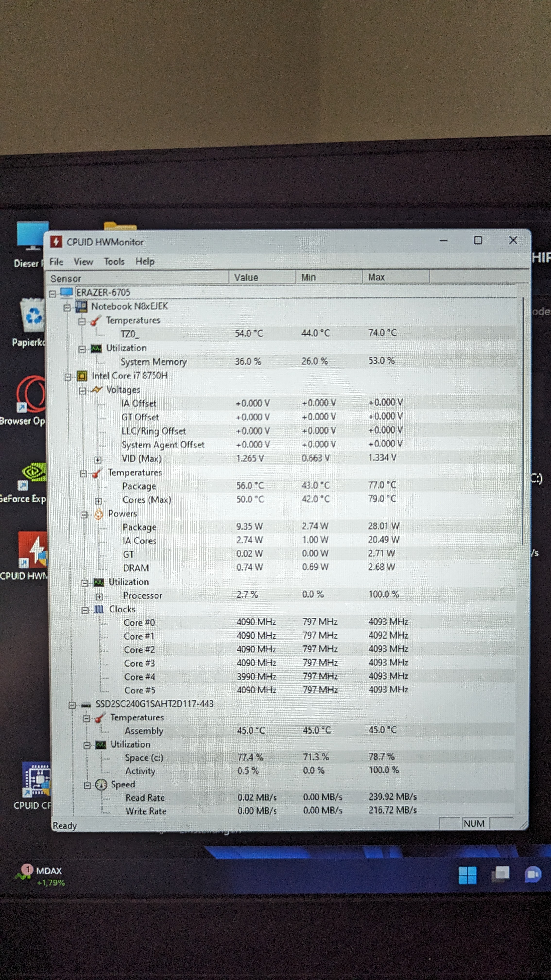Click the Intel Core i7 8750H processor icon
The image size is (551, 980).
click(x=82, y=376)
